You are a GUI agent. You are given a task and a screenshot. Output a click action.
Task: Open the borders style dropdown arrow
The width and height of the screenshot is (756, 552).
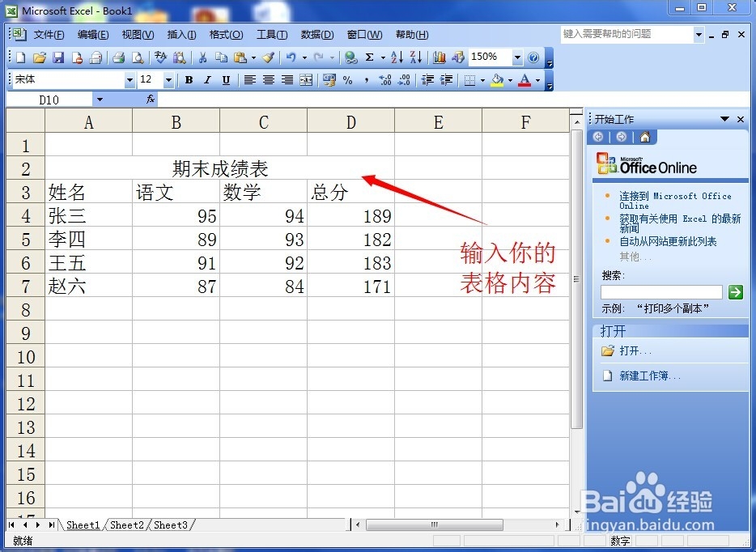482,80
